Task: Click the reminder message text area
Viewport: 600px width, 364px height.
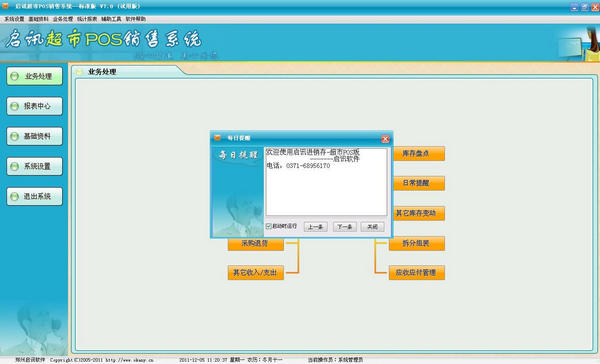Action: 326,182
